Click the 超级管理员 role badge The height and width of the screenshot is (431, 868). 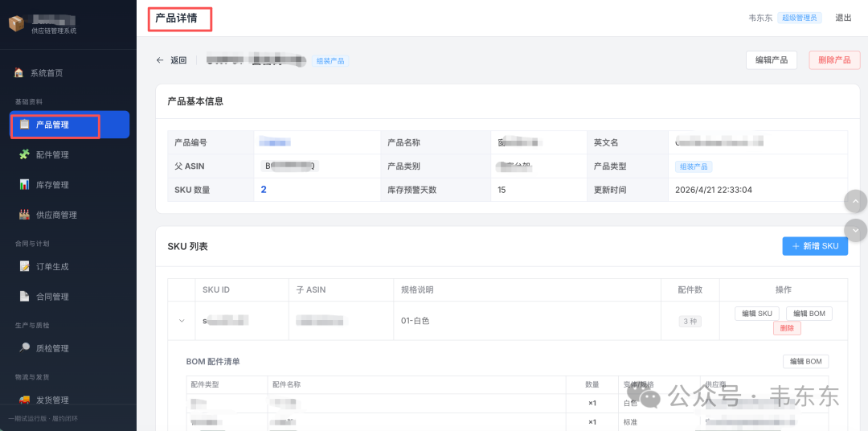pos(800,18)
